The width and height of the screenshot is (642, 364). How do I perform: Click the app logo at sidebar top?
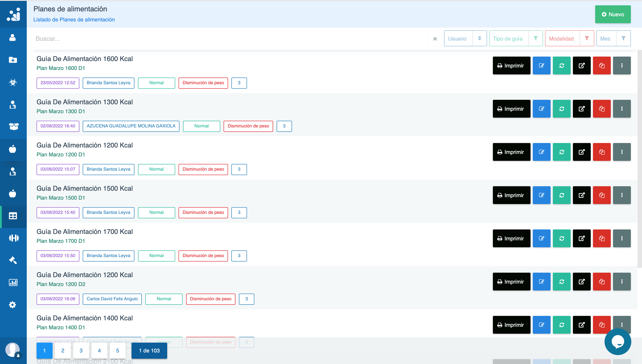pyautogui.click(x=13, y=14)
